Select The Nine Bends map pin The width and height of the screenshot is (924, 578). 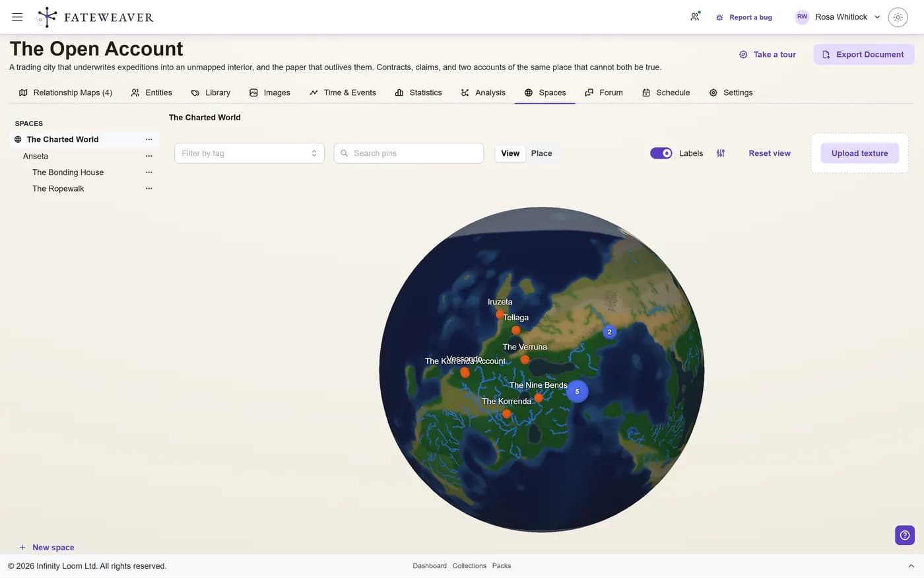point(539,398)
